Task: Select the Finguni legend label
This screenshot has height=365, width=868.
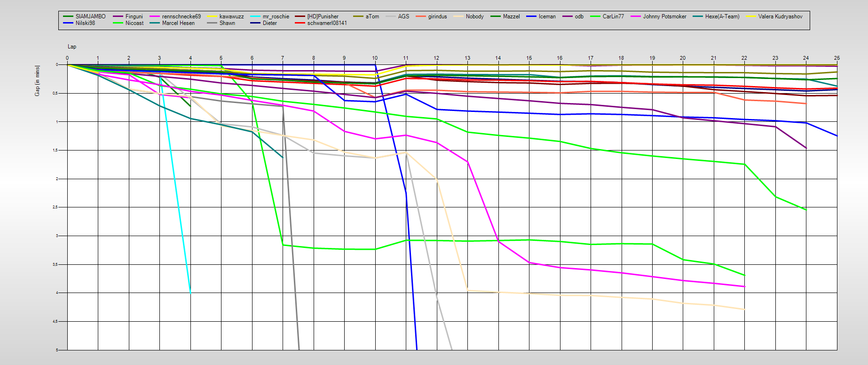Action: tap(134, 16)
